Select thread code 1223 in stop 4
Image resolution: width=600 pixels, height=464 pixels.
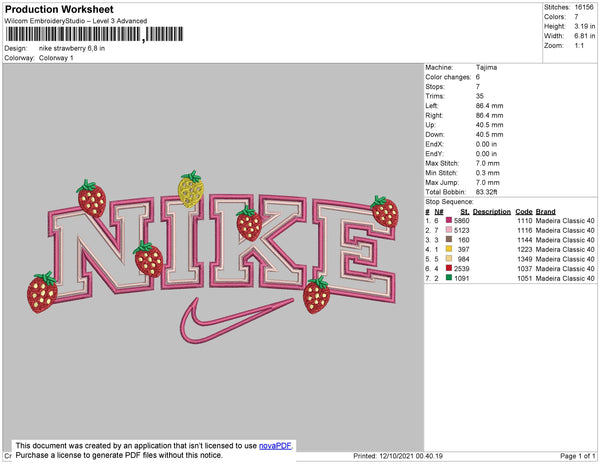[525, 249]
